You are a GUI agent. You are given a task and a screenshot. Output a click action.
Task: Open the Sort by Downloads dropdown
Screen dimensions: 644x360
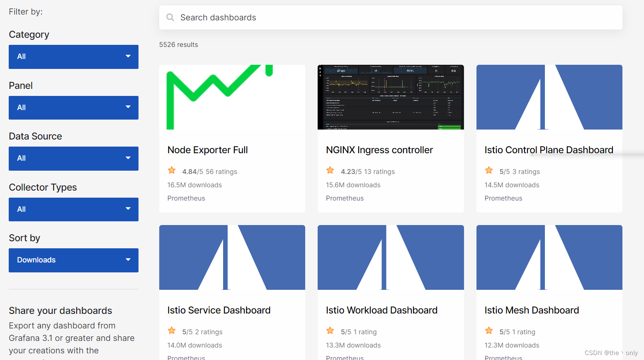tap(73, 260)
